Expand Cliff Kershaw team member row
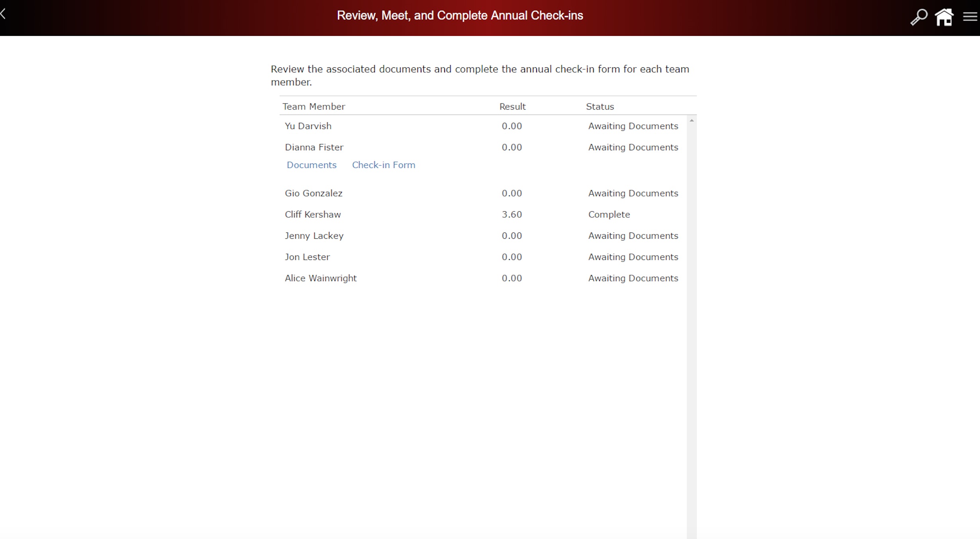980x539 pixels. pos(312,214)
